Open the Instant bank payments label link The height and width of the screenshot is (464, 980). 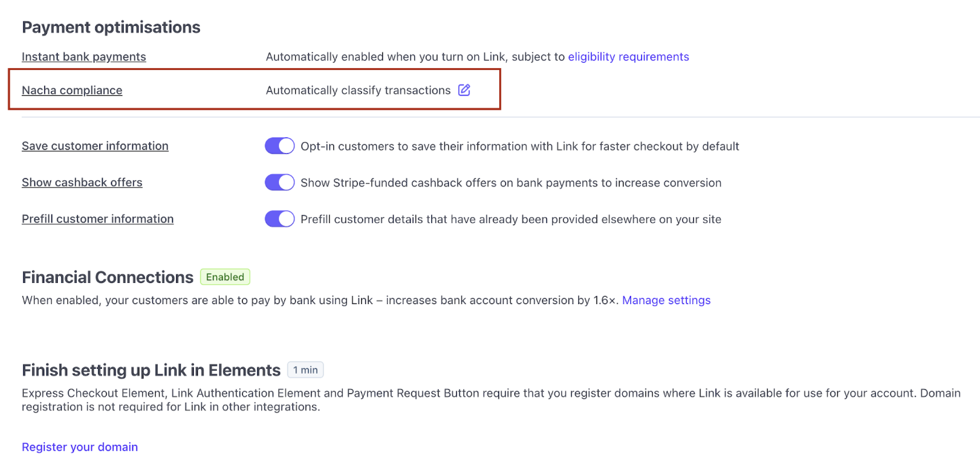(x=84, y=56)
